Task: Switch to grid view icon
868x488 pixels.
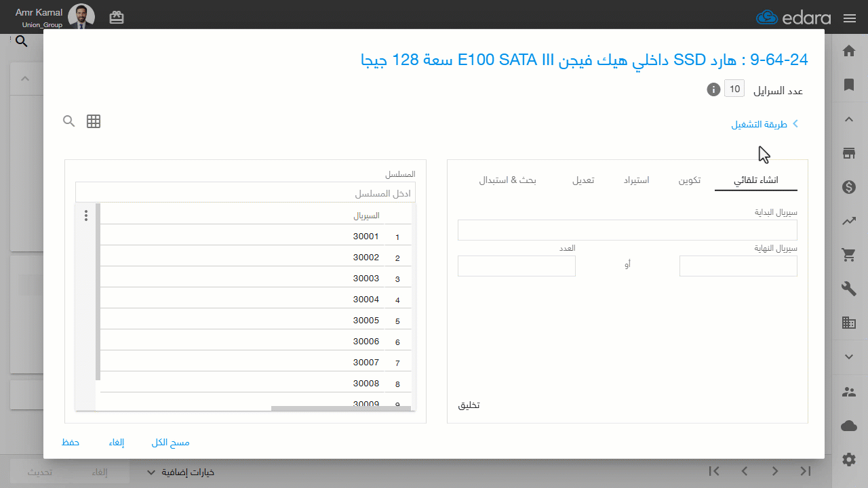Action: point(94,121)
